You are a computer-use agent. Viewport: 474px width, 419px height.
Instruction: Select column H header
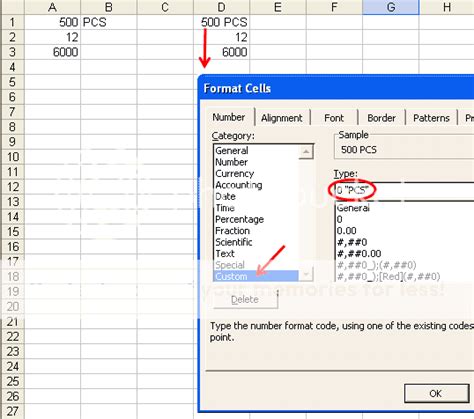[447, 7]
